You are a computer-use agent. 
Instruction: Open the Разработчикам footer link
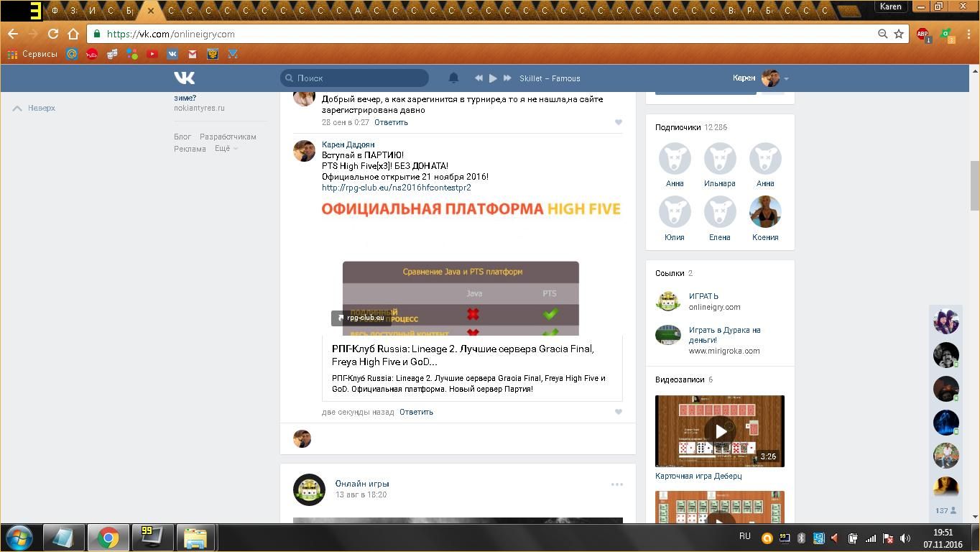(228, 137)
